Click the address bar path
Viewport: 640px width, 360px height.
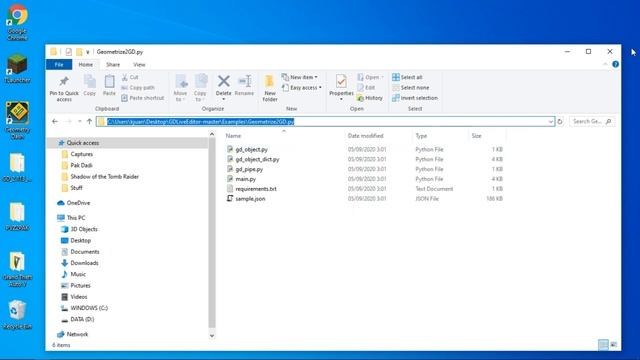pos(200,121)
